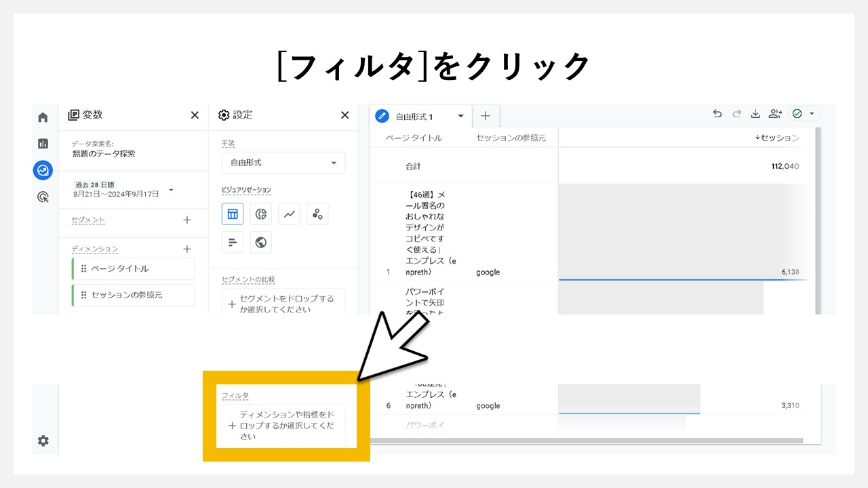868x488 pixels.
Task: Click the filter drop zone field
Action: (285, 425)
